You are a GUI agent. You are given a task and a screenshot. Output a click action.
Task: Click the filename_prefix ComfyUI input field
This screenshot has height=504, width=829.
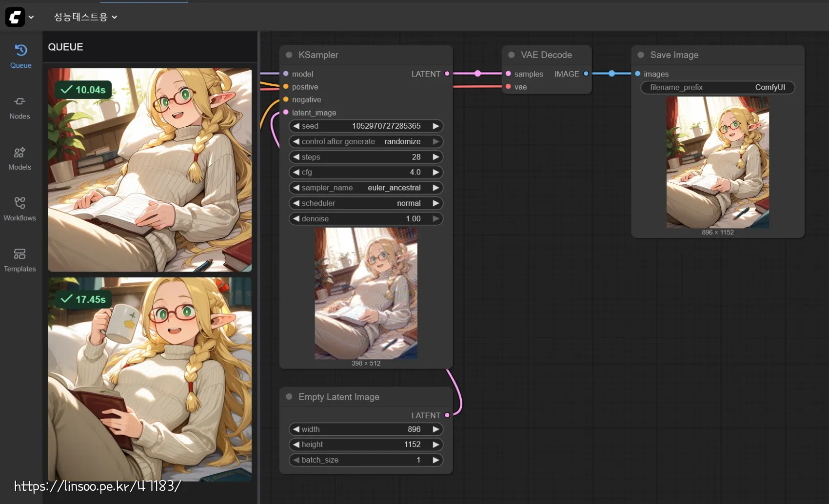pos(717,87)
